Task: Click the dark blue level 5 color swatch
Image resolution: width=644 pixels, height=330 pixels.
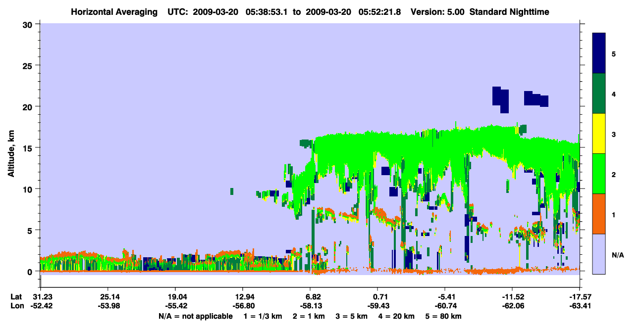Action: click(x=599, y=53)
